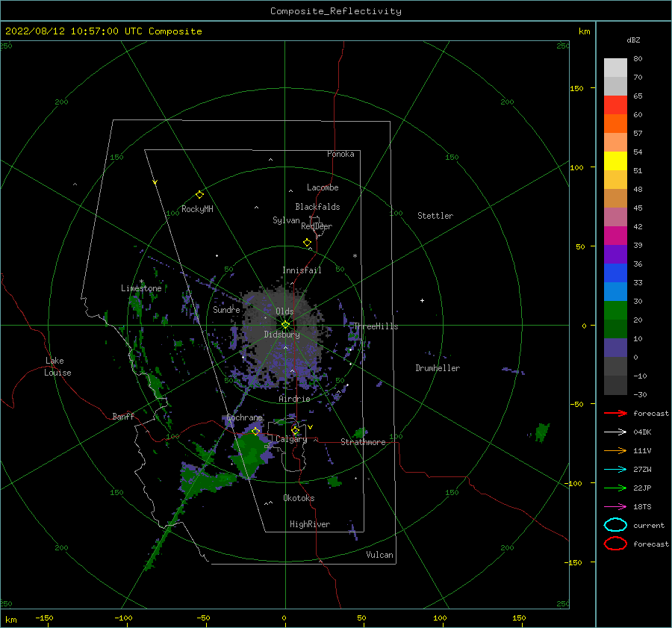Screen dimensions: 672x628
Task: Click the Stettler label
Action: [435, 216]
